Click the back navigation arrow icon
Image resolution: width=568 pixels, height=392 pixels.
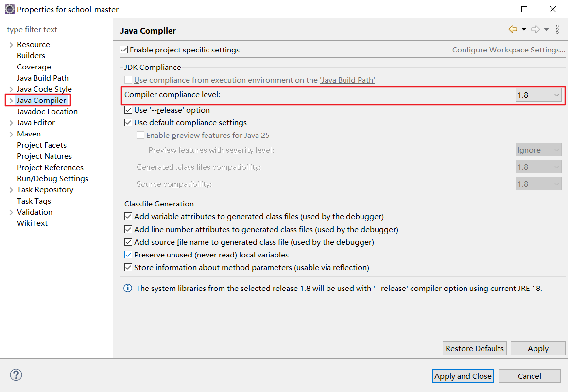[513, 30]
